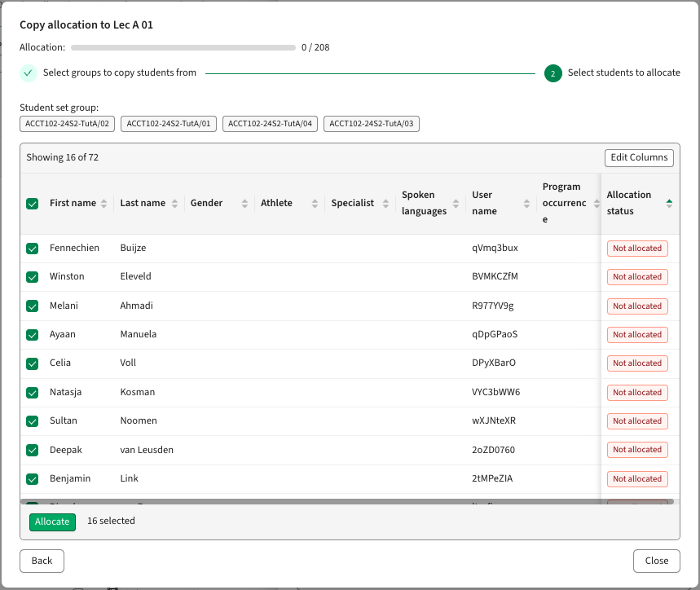Open Edit Columns options
The height and width of the screenshot is (590, 700).
pos(639,157)
